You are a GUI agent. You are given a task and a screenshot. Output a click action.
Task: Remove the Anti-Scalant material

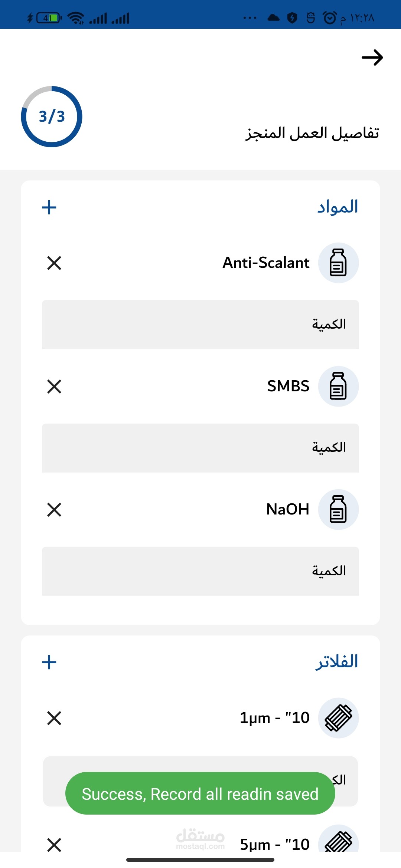click(x=54, y=263)
